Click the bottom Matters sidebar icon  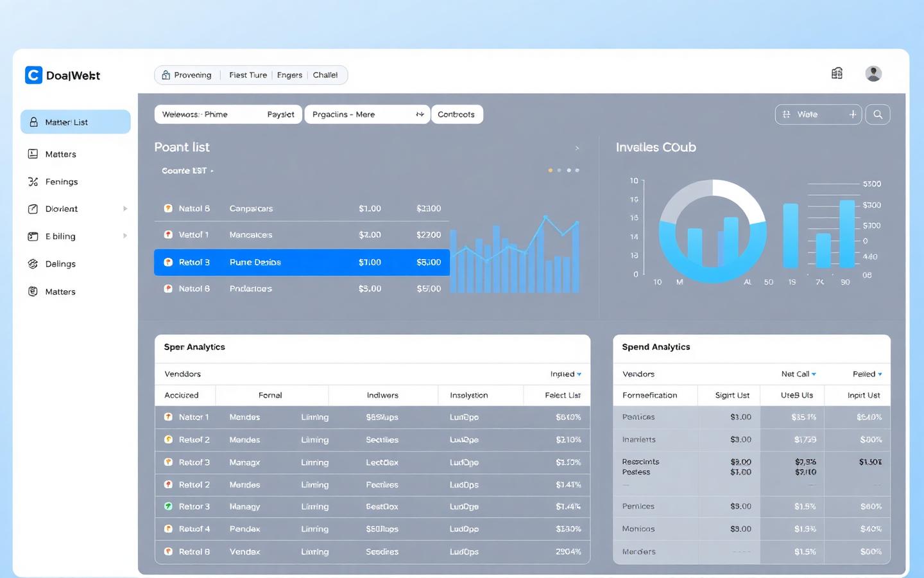tap(33, 292)
